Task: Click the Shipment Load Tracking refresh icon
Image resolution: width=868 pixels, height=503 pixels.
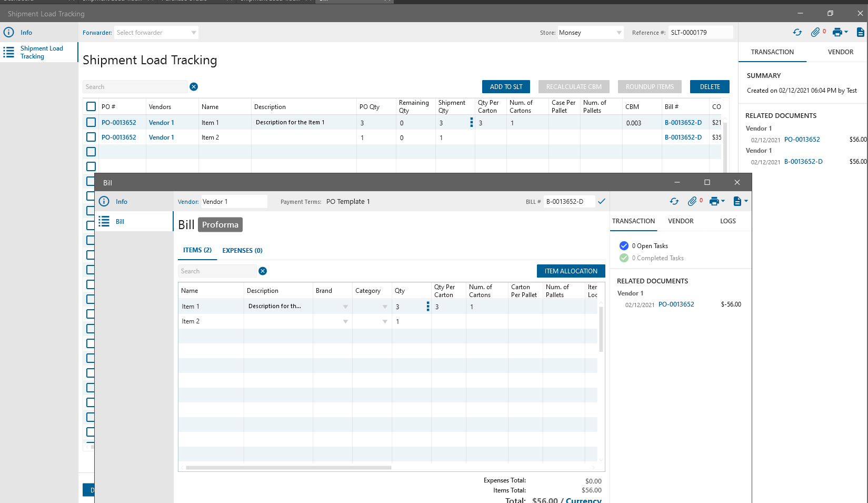Action: tap(797, 33)
